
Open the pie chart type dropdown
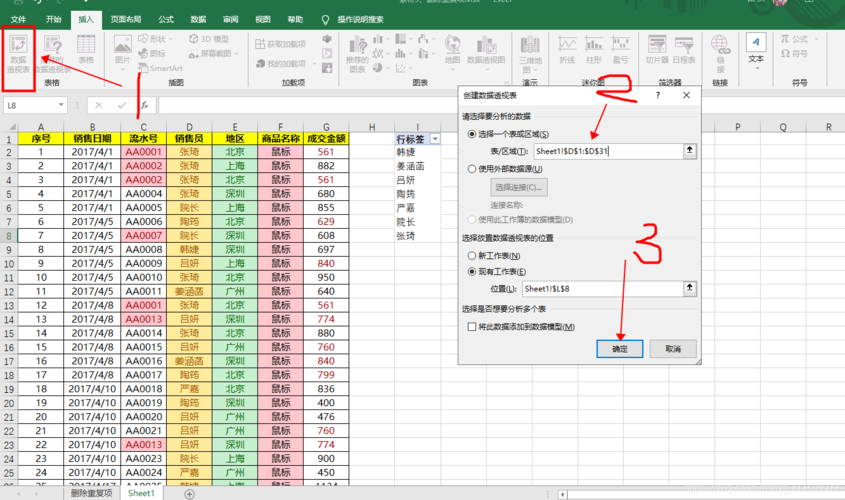pyautogui.click(x=380, y=68)
